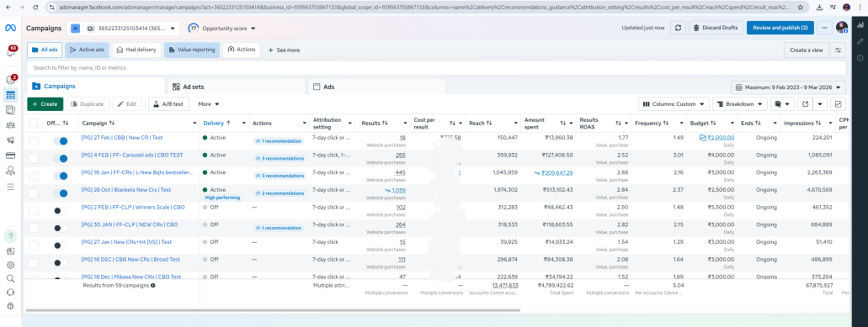Open Billing card icon in sidebar

pos(10,156)
